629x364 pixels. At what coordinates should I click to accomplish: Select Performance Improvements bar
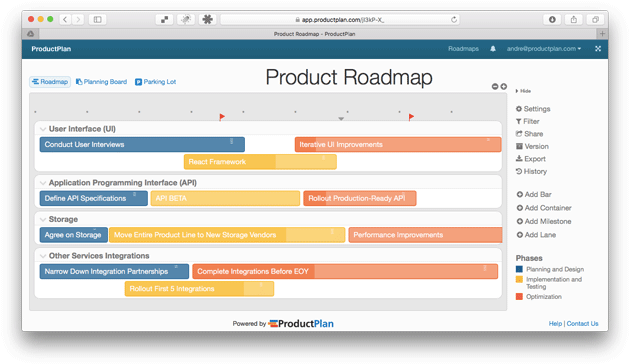(425, 235)
